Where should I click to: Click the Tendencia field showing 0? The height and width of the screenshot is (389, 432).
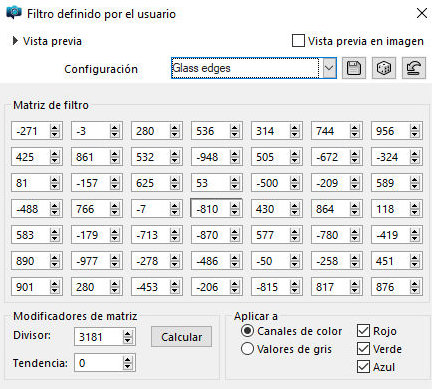pos(99,363)
